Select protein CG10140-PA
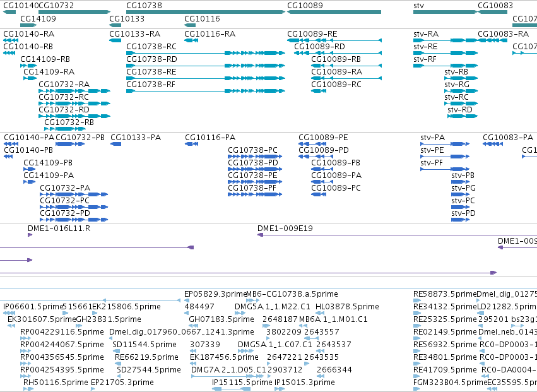Screen dimensions: 537x392 point(29,138)
